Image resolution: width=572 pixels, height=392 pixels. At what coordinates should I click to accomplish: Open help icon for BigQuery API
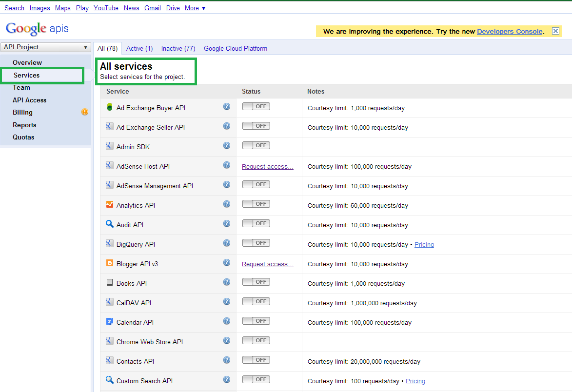coord(227,243)
